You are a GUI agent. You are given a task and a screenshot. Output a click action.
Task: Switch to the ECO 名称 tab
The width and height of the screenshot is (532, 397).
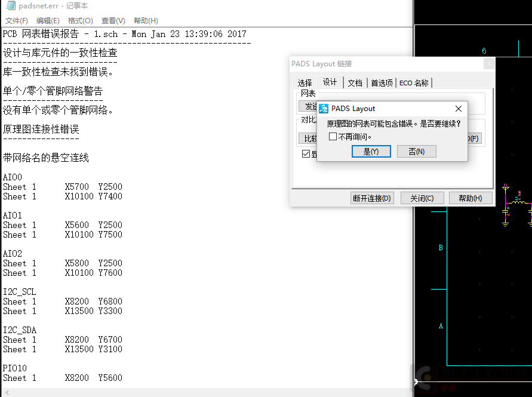click(414, 83)
